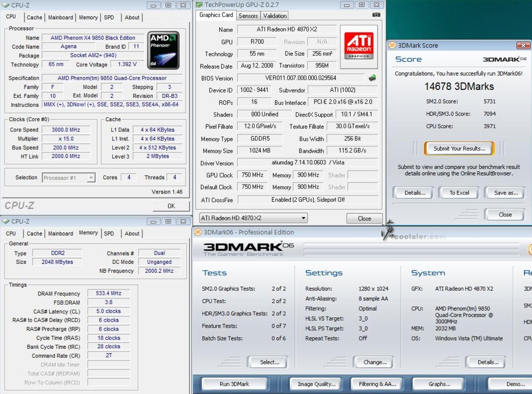This screenshot has width=532, height=394.
Task: Click the GPU-Z title bar app icon
Action: pos(199,4)
